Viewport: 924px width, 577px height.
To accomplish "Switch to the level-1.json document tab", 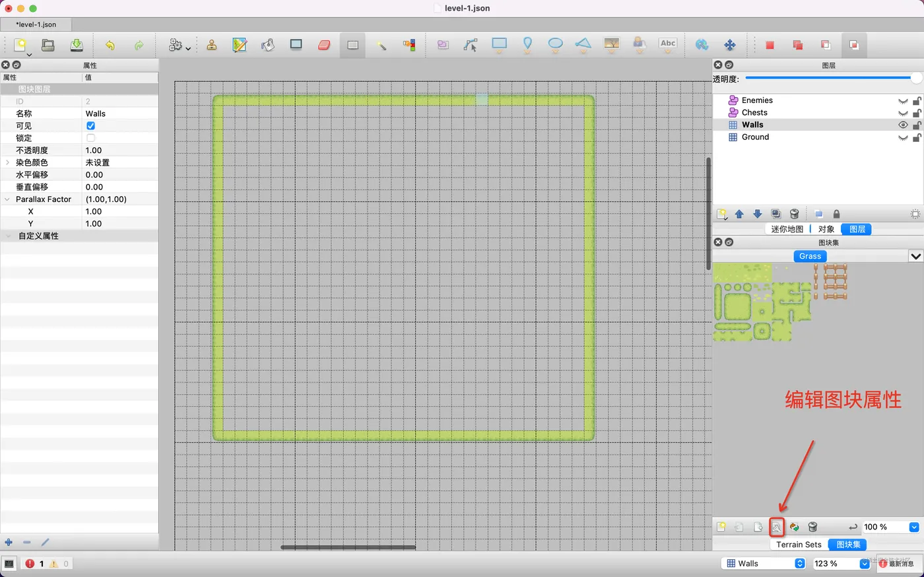I will tap(36, 24).
